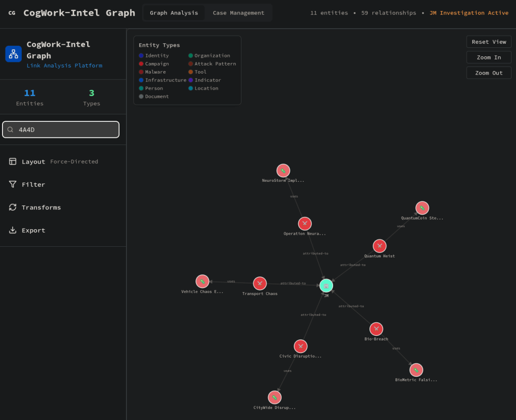Select the NeuroStorm malware node
Screen dimensions: 516x420
point(283,171)
